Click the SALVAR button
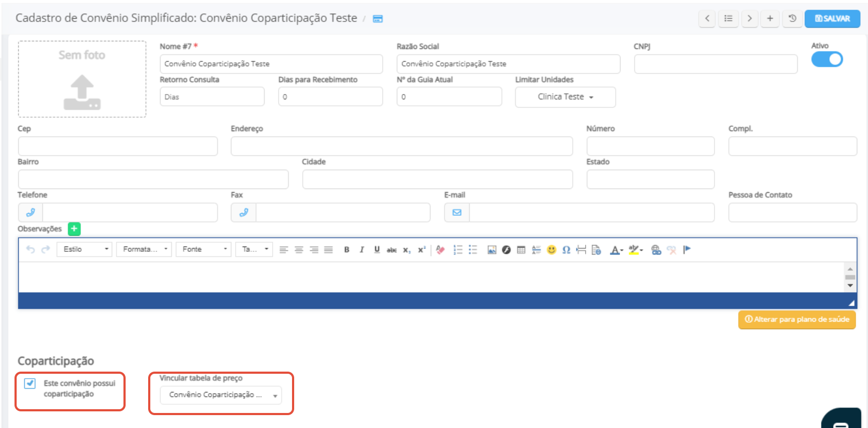Image resolution: width=868 pixels, height=428 pixels. (832, 18)
